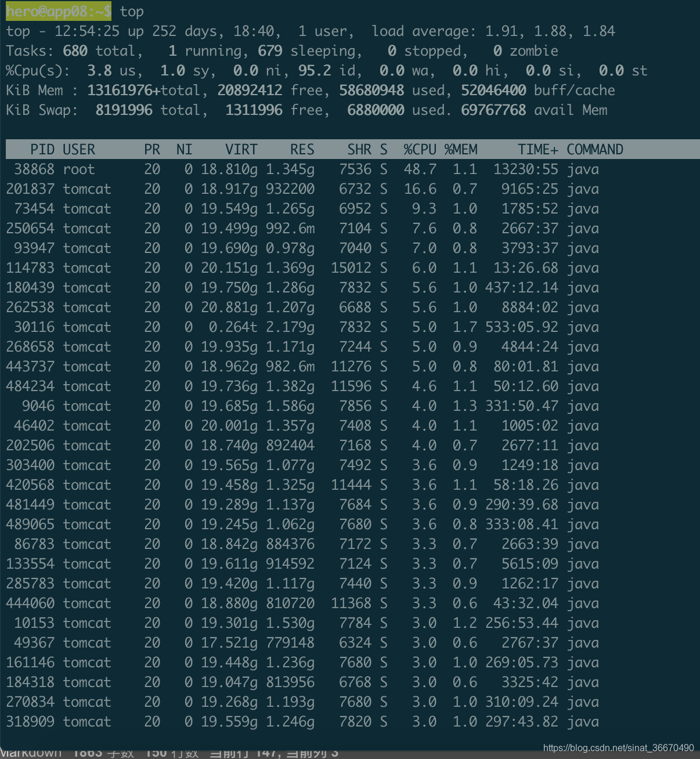Click the TIME+ column header
Screen dimensions: 700x759
[538, 149]
